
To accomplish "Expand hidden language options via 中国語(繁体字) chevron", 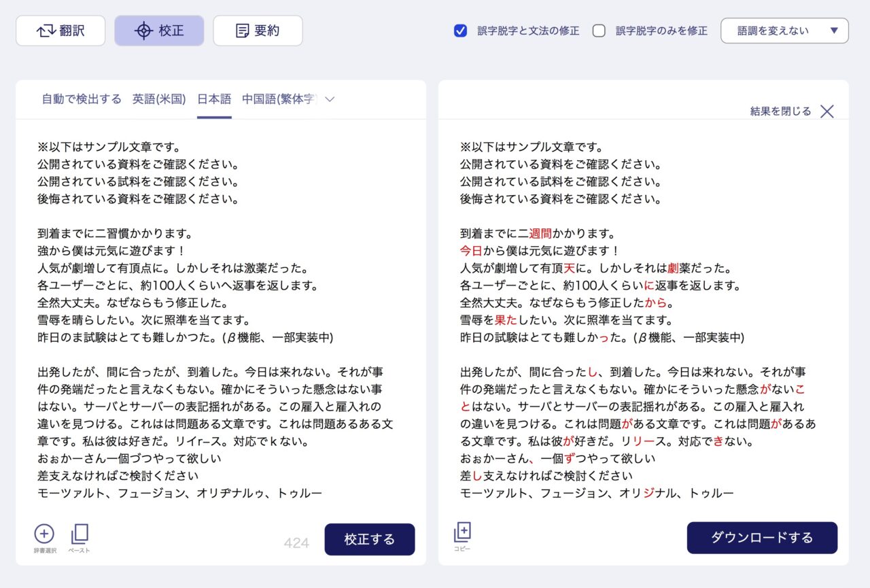I will pyautogui.click(x=329, y=99).
